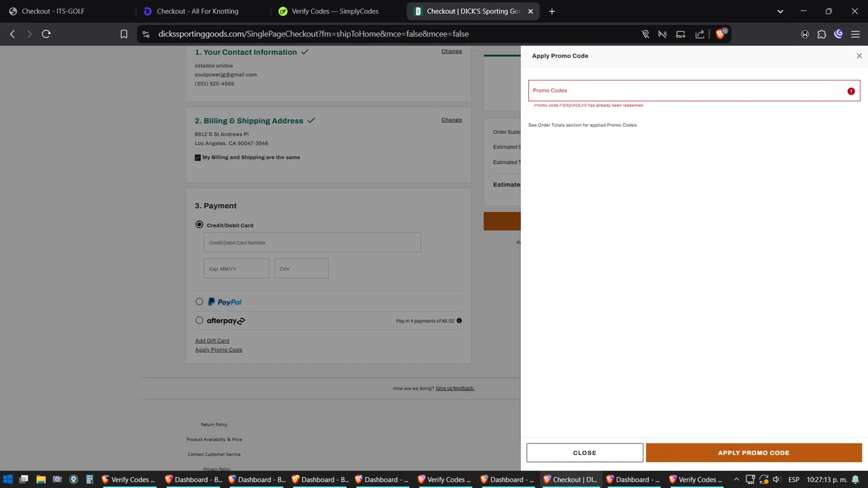Open File Explorer from taskbar
This screenshot has height=488, width=868.
(x=41, y=479)
